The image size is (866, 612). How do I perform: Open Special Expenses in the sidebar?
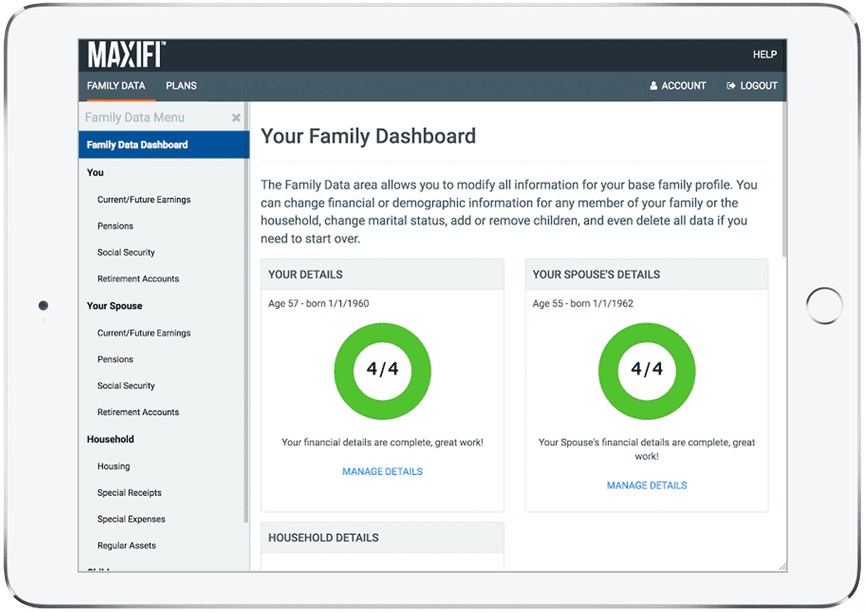(131, 519)
